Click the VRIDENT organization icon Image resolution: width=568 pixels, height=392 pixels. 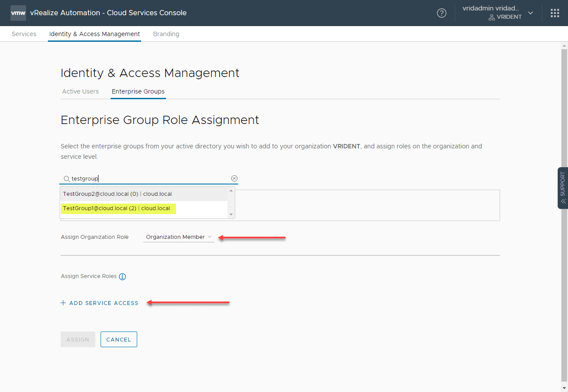(491, 17)
